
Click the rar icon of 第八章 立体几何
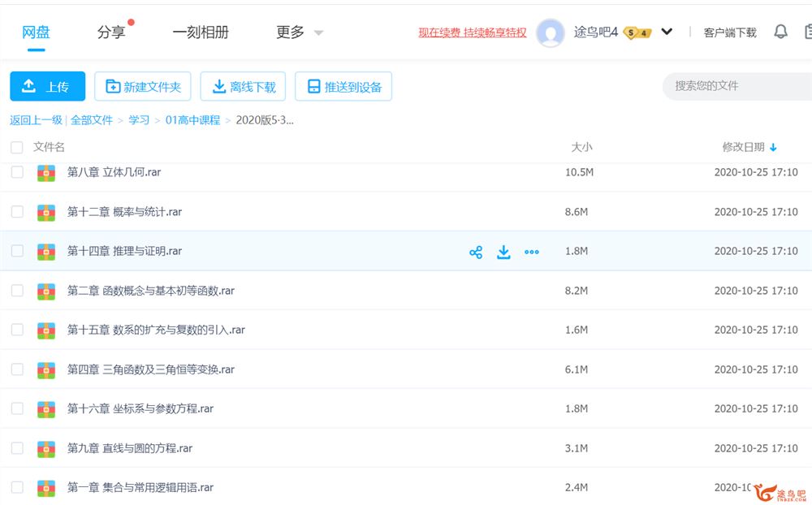coord(46,172)
